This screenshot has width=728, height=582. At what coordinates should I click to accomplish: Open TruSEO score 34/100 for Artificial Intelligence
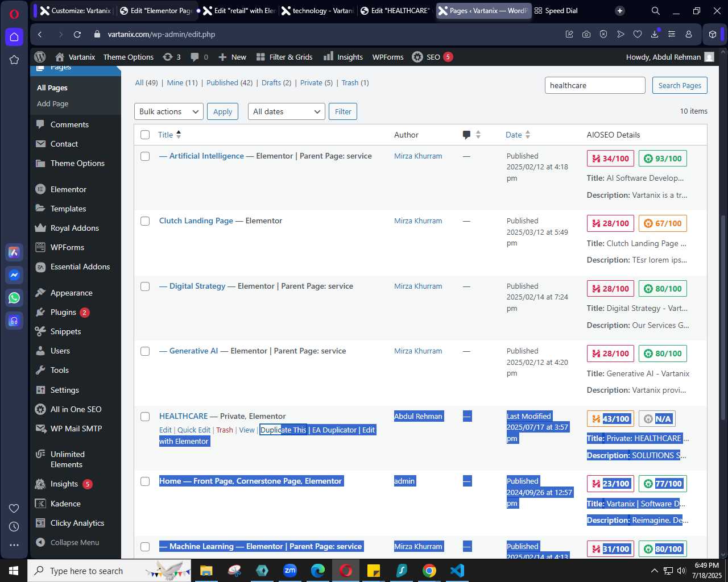[x=611, y=159]
